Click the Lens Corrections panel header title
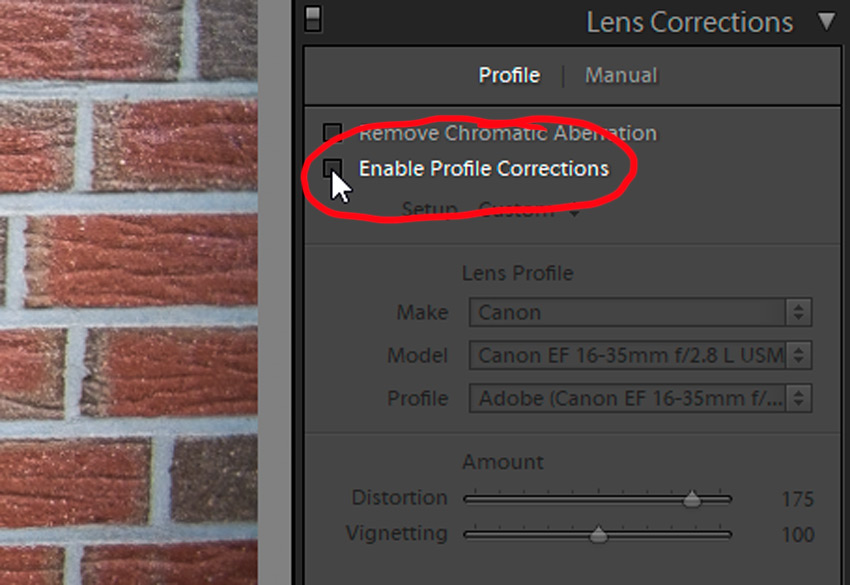Viewport: 850px width, 585px height. pos(689,22)
